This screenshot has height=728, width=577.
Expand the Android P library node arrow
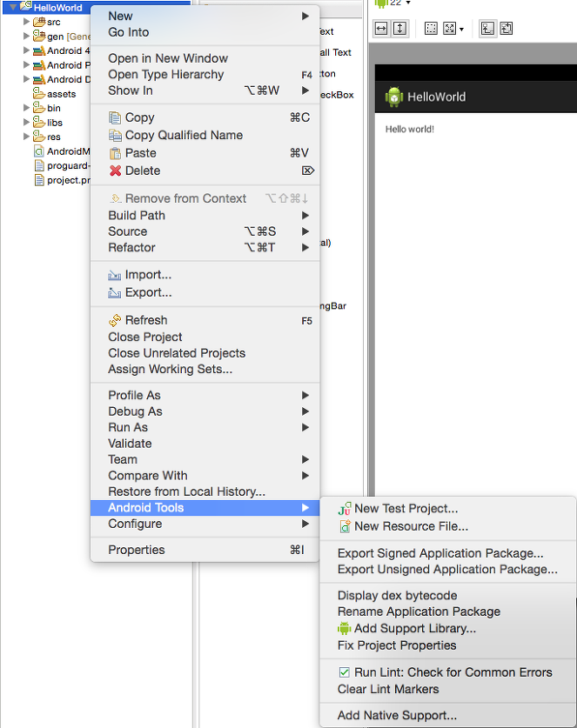point(26,64)
